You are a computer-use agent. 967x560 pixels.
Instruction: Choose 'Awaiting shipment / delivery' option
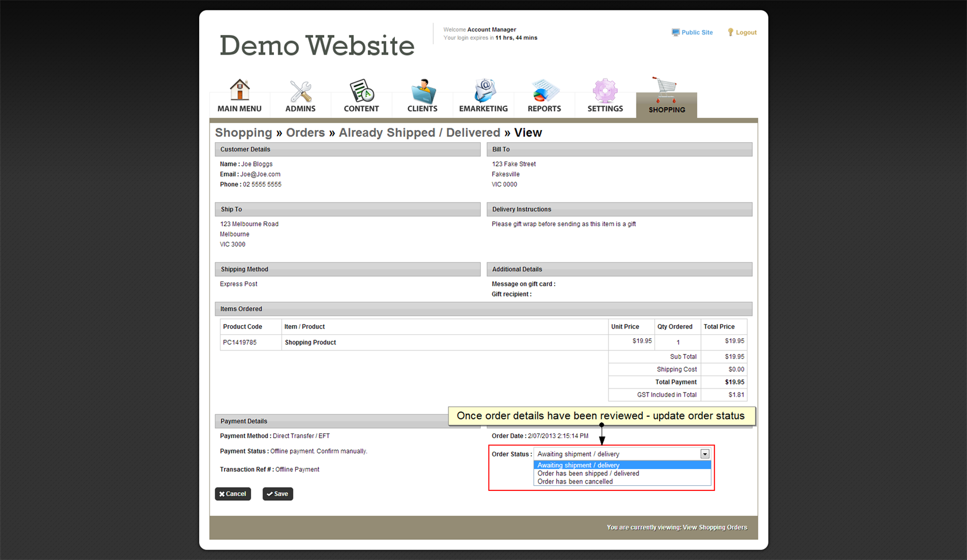(578, 465)
